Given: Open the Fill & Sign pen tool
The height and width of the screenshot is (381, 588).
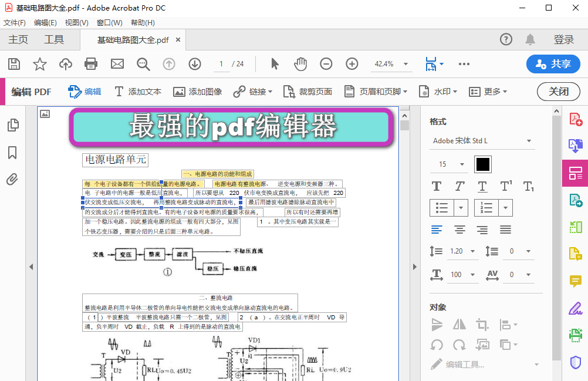Looking at the screenshot, I should point(575,308).
